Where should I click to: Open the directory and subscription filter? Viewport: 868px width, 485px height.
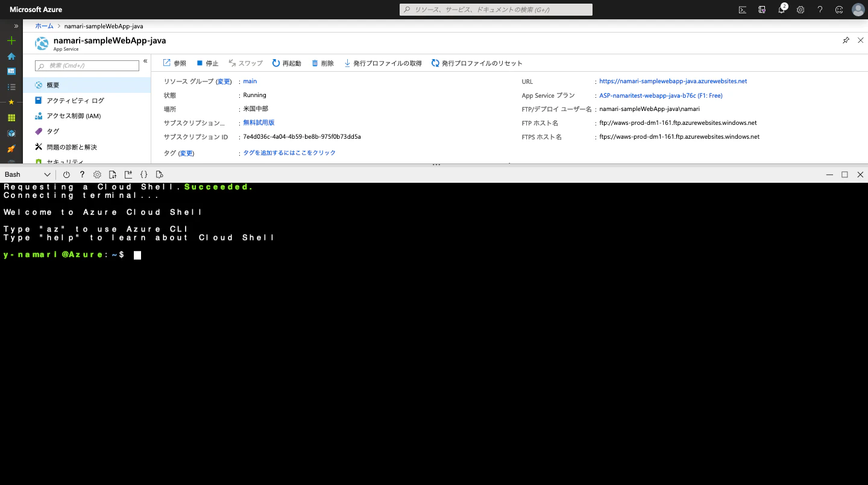[762, 10]
